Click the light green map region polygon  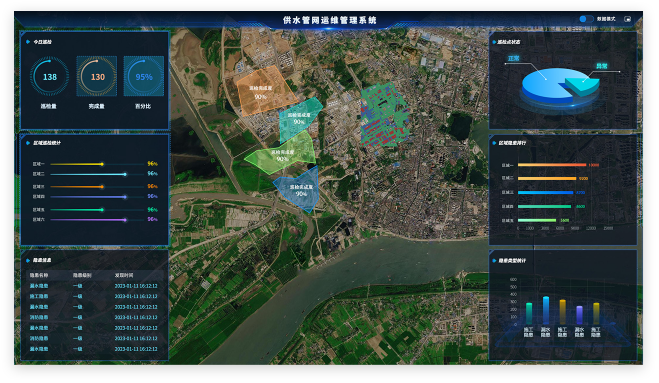tap(282, 154)
